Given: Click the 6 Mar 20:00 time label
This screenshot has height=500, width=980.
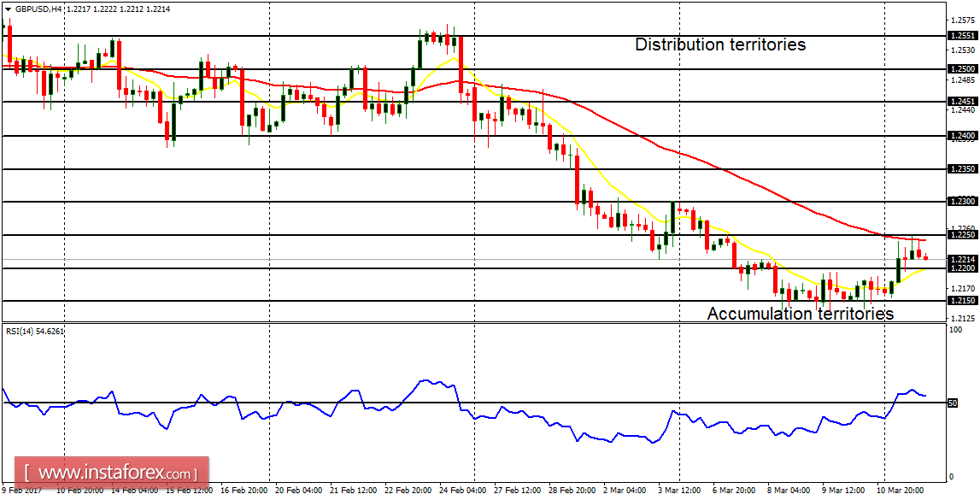Looking at the screenshot, I should point(733,490).
